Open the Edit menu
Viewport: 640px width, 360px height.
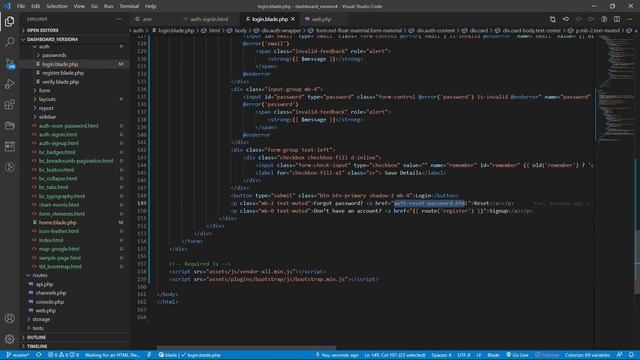[x=36, y=6]
